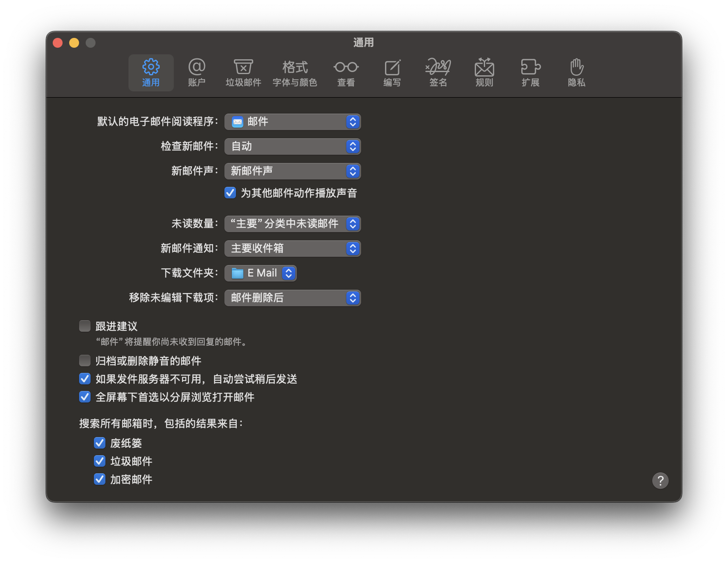Switch to the 查看 viewing pane
The width and height of the screenshot is (728, 563).
(x=346, y=72)
